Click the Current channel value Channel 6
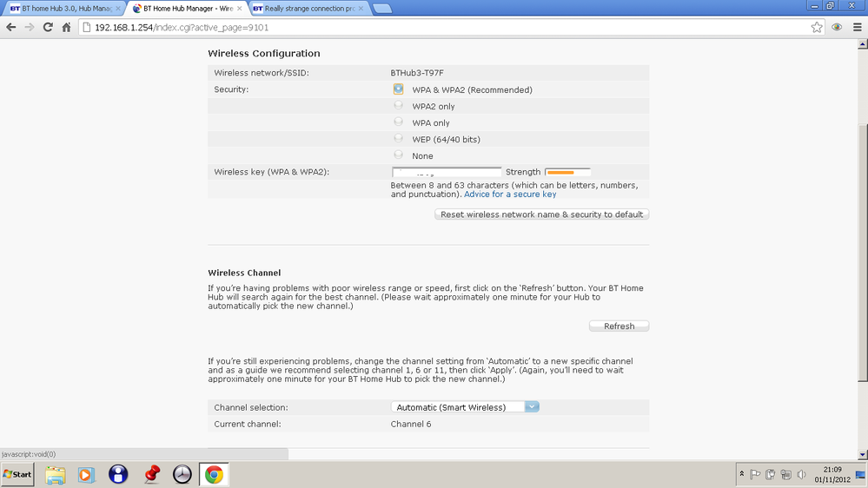Screen dimensions: 868x488 click(411, 424)
